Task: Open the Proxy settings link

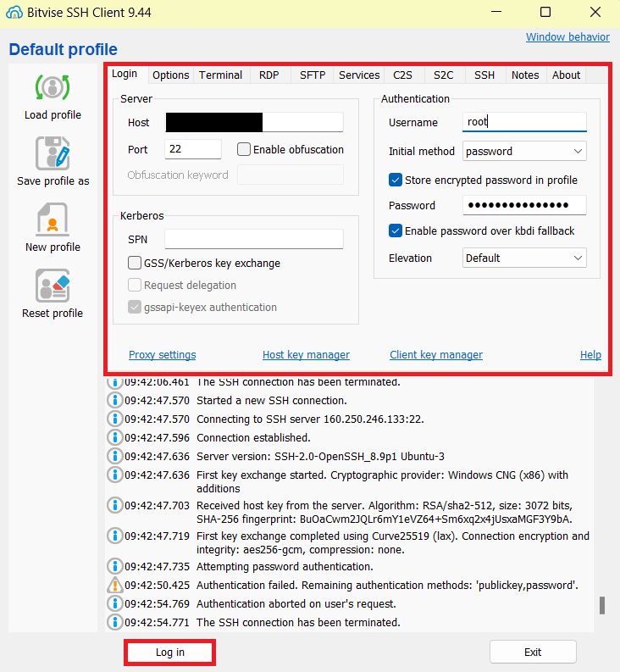Action: point(162,355)
